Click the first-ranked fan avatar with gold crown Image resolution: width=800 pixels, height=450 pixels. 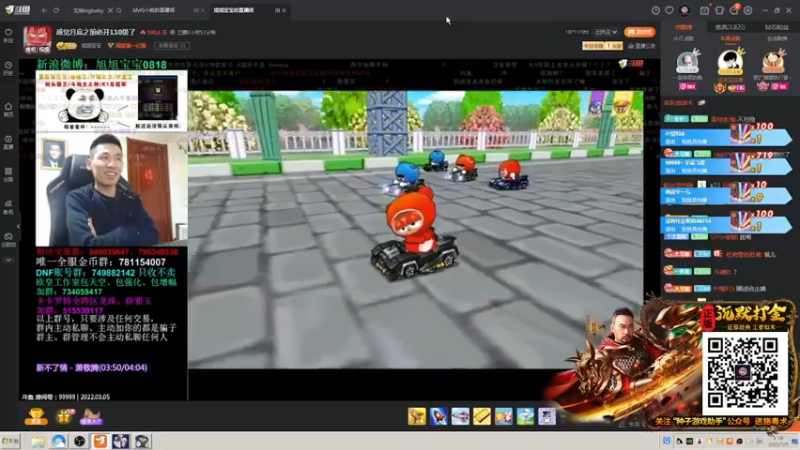click(x=730, y=64)
